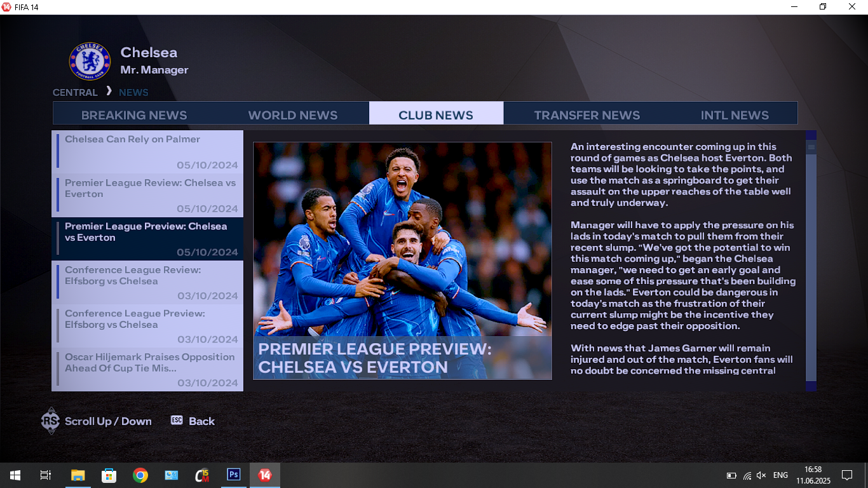Open the notification center icon

click(846, 475)
